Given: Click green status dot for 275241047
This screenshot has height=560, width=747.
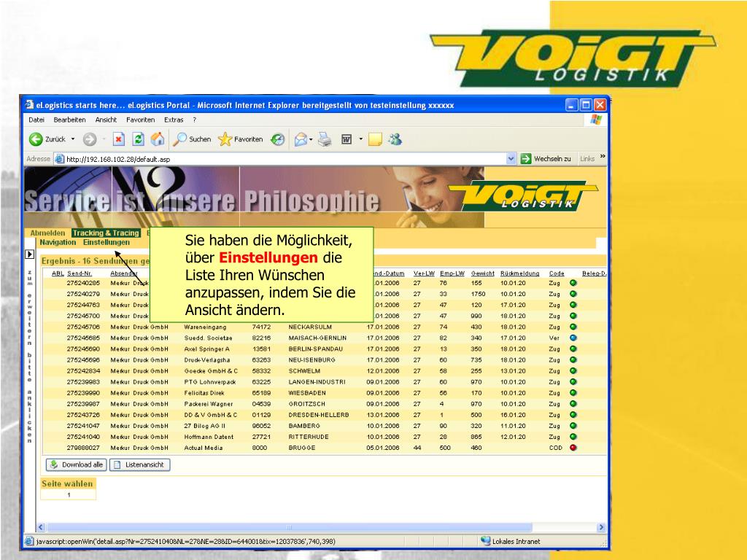Looking at the screenshot, I should pyautogui.click(x=573, y=426).
